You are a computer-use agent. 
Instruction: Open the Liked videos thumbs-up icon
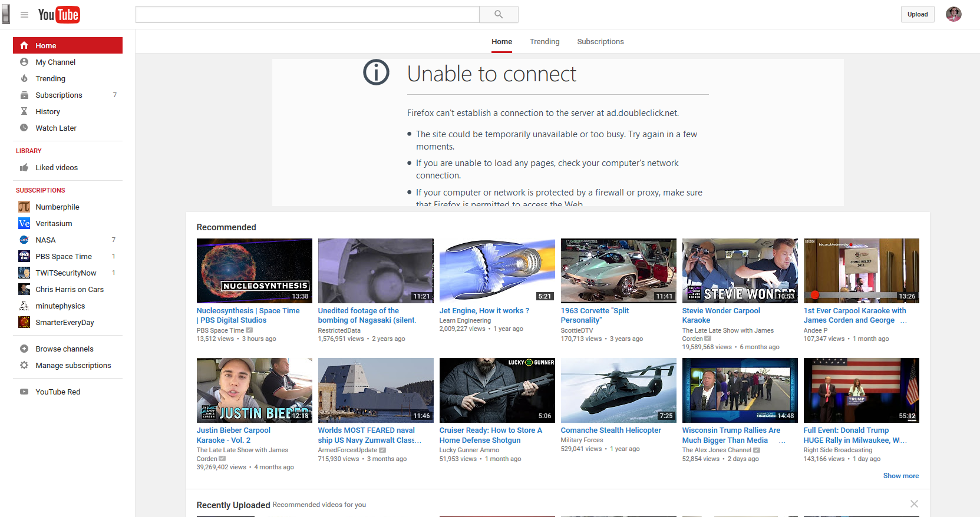[x=24, y=168]
